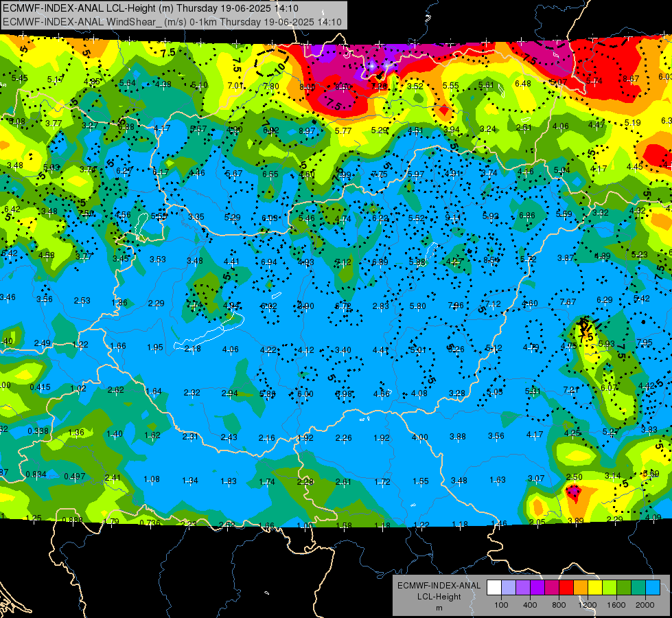Image resolution: width=672 pixels, height=618 pixels.
Task: Click wind shear value '3.88'
Action: point(458,437)
